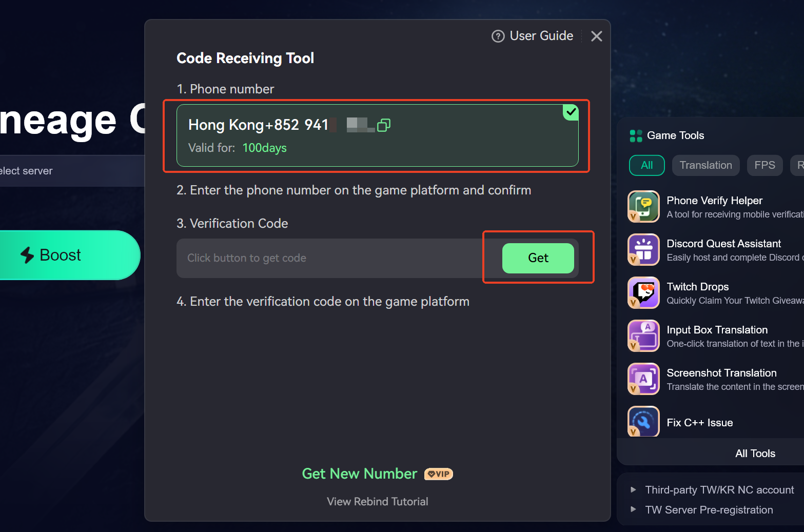This screenshot has height=532, width=804.
Task: Open the Fix C++ Issue icon
Action: (643, 421)
